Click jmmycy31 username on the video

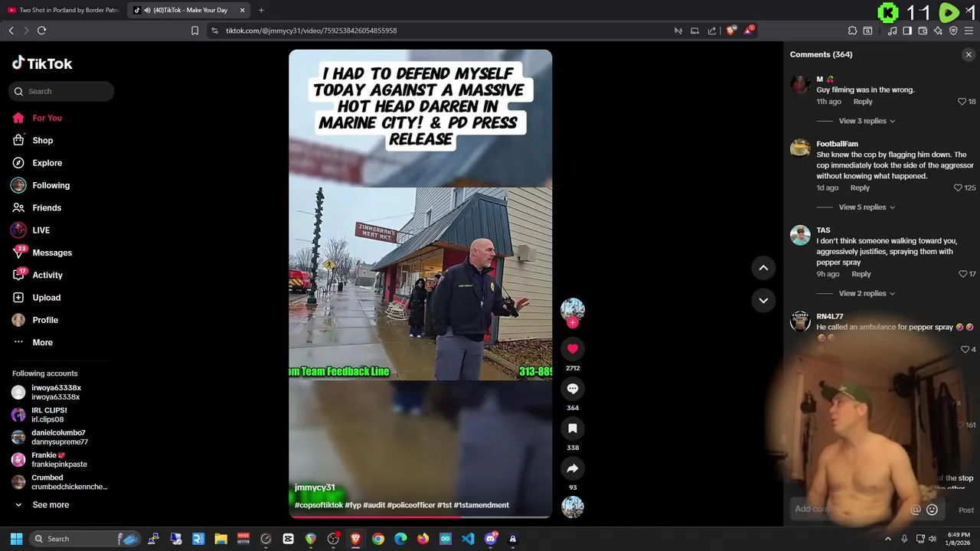(315, 487)
